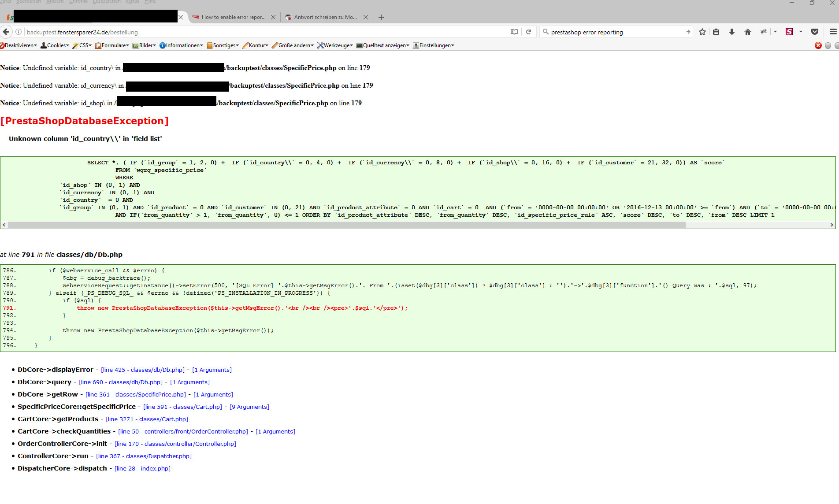Show '[9 Arguments]' for getSpecificPrice

pos(249,407)
